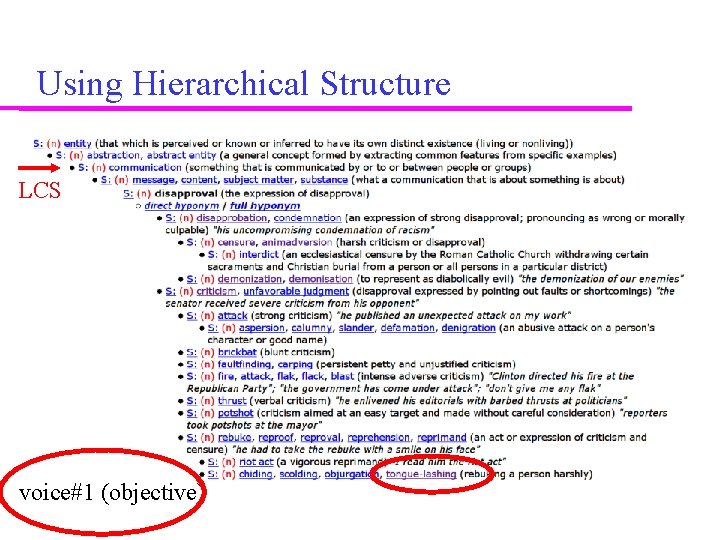Open the 'censure' word link
Image resolution: width=720 pixels, height=540 pixels.
(236, 242)
